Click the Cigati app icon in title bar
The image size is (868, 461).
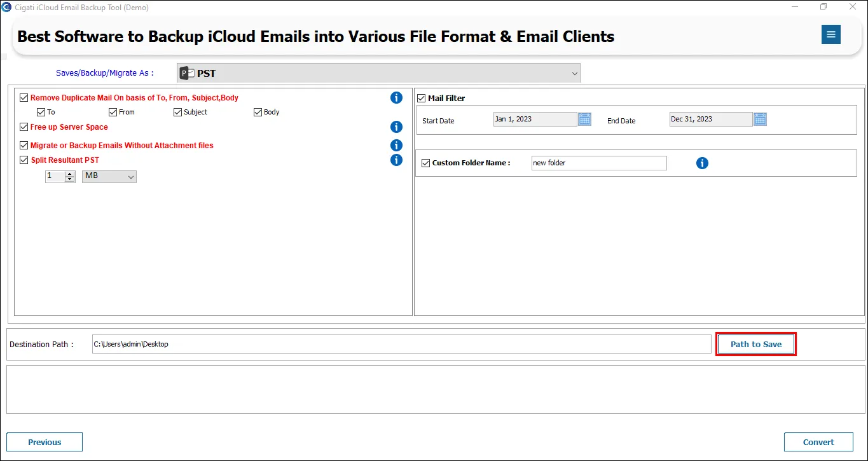7,7
